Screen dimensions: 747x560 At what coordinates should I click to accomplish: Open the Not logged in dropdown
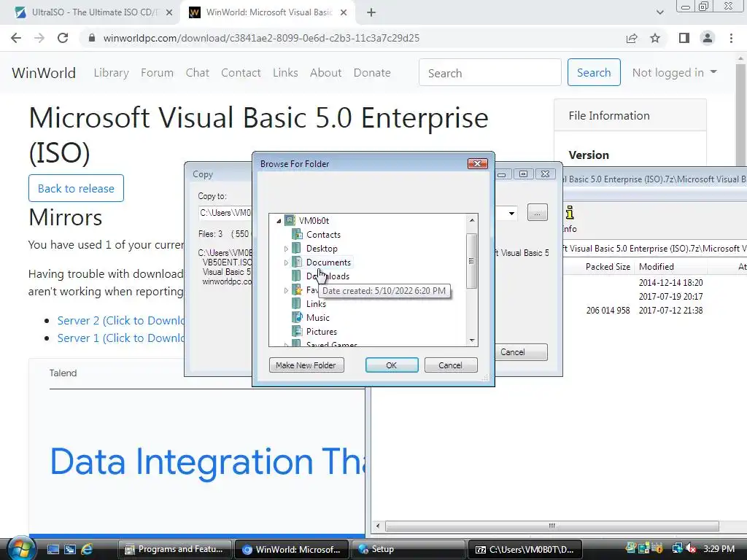pos(674,72)
